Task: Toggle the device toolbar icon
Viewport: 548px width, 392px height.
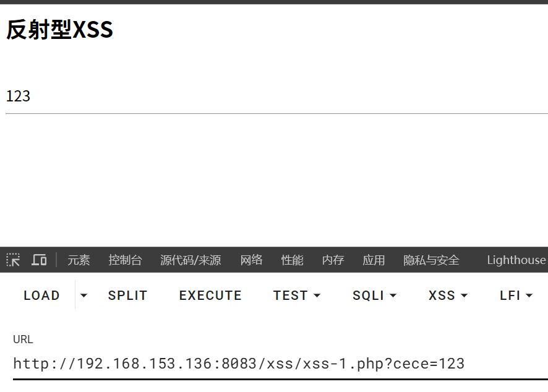Action: 39,260
